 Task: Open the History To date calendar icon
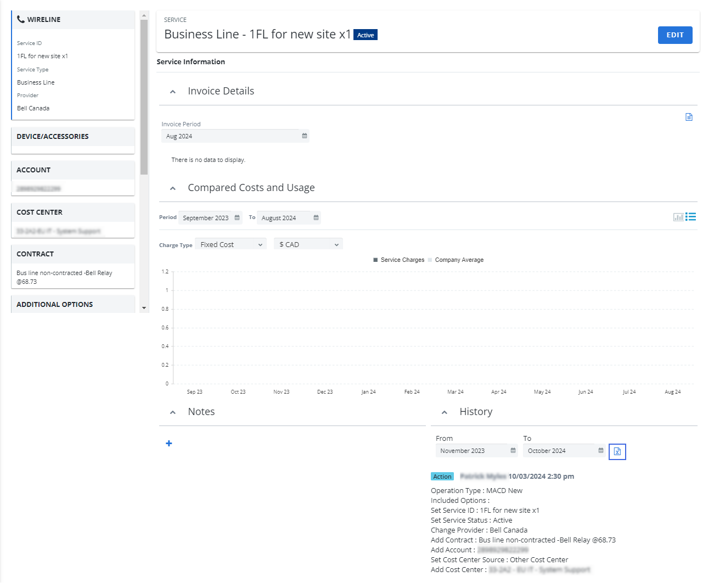coord(601,451)
